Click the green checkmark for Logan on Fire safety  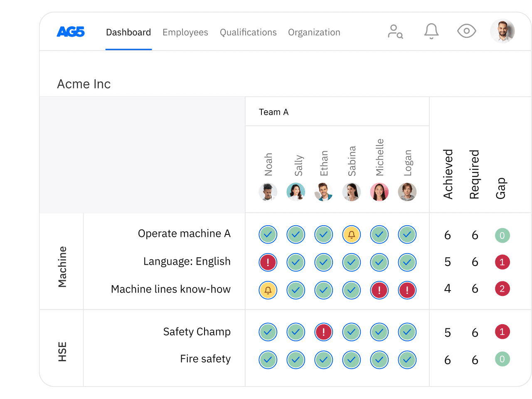click(407, 360)
